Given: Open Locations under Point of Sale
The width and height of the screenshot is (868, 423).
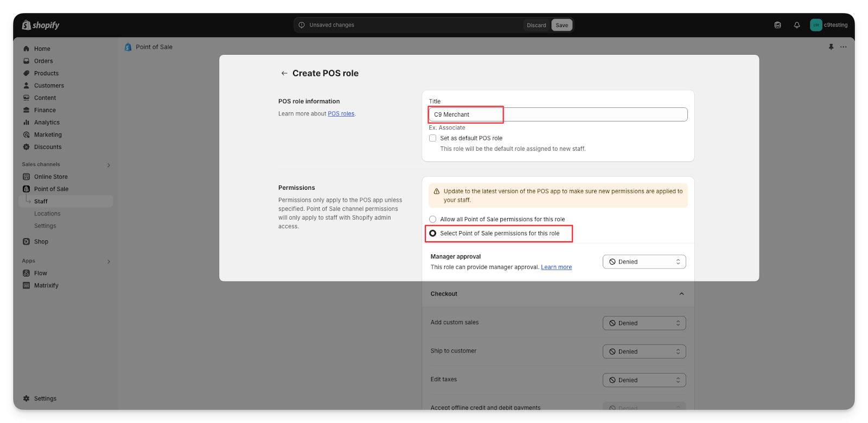Looking at the screenshot, I should coord(47,214).
